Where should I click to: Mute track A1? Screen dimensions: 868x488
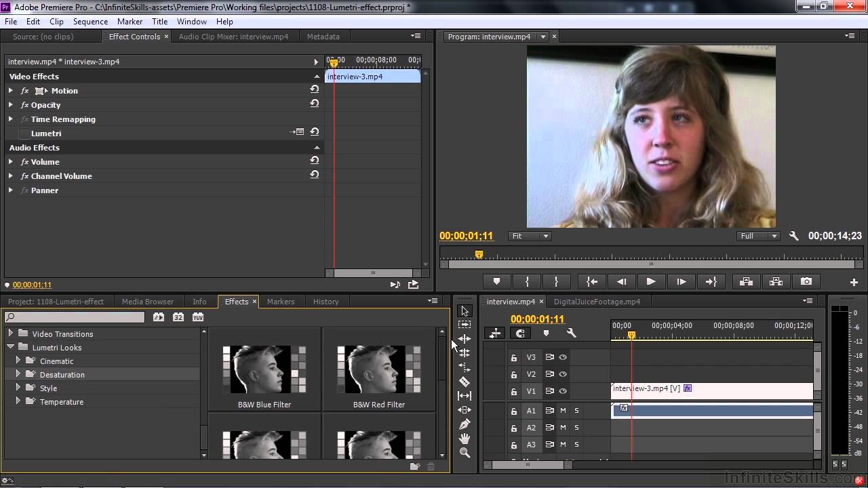point(563,411)
